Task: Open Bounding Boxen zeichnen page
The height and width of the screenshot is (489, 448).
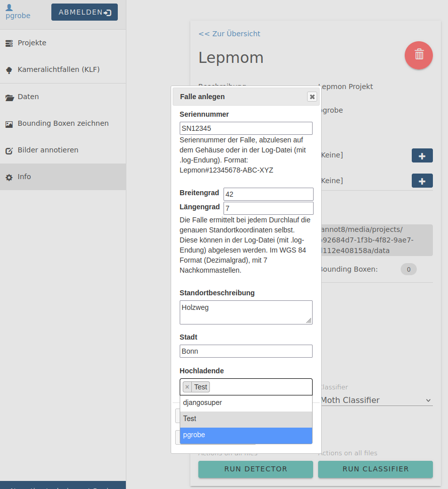Action: click(x=63, y=123)
